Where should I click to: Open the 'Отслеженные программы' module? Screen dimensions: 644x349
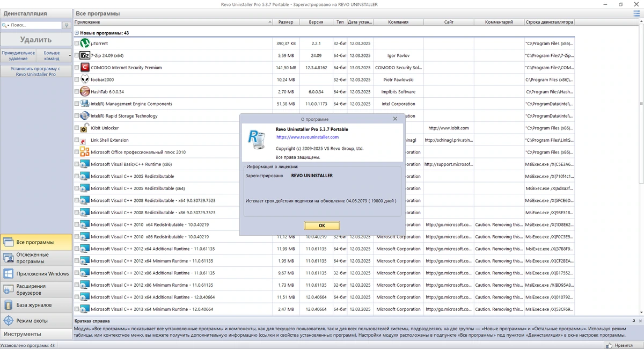pyautogui.click(x=36, y=258)
